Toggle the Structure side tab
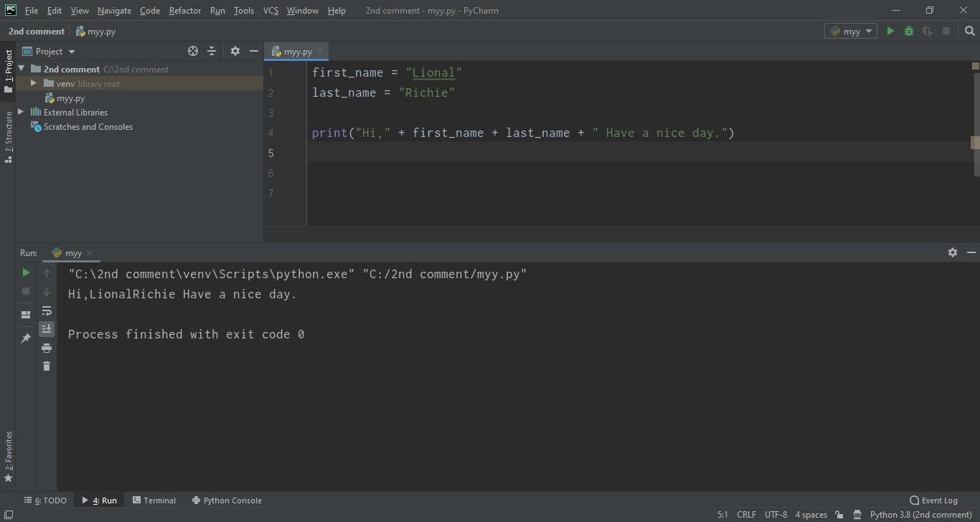This screenshot has width=980, height=522. pos(8,137)
